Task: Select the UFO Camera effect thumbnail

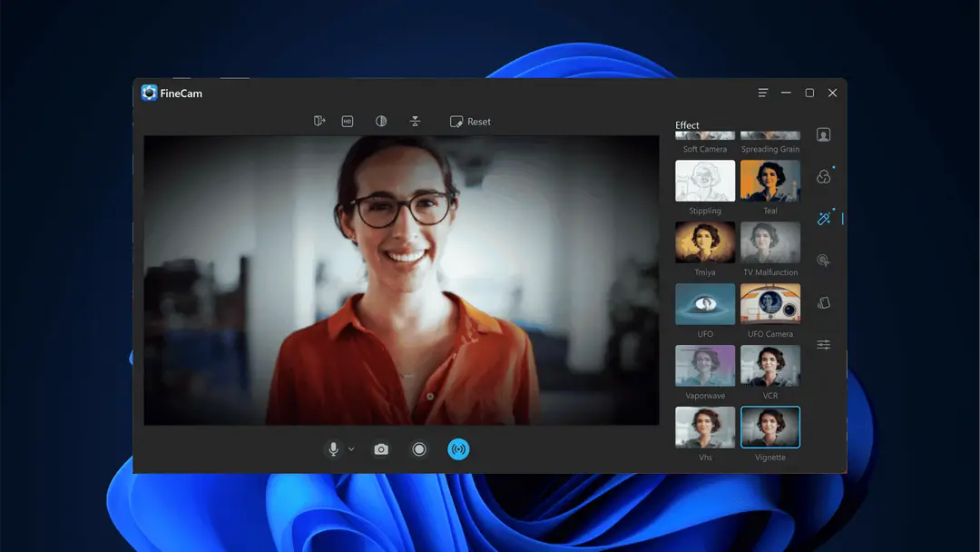Action: pyautogui.click(x=770, y=304)
